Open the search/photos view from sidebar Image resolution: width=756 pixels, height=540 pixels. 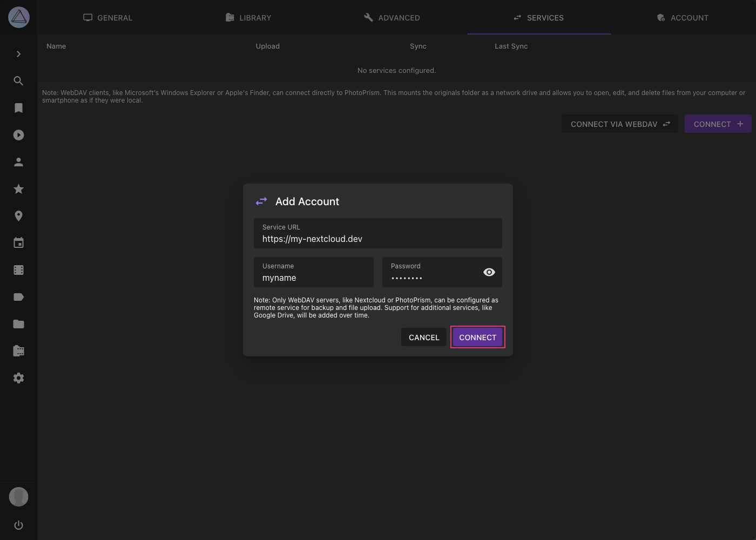tap(18, 81)
